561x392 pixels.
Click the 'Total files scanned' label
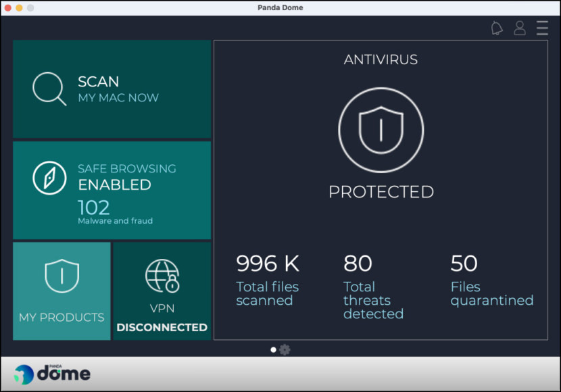click(267, 293)
